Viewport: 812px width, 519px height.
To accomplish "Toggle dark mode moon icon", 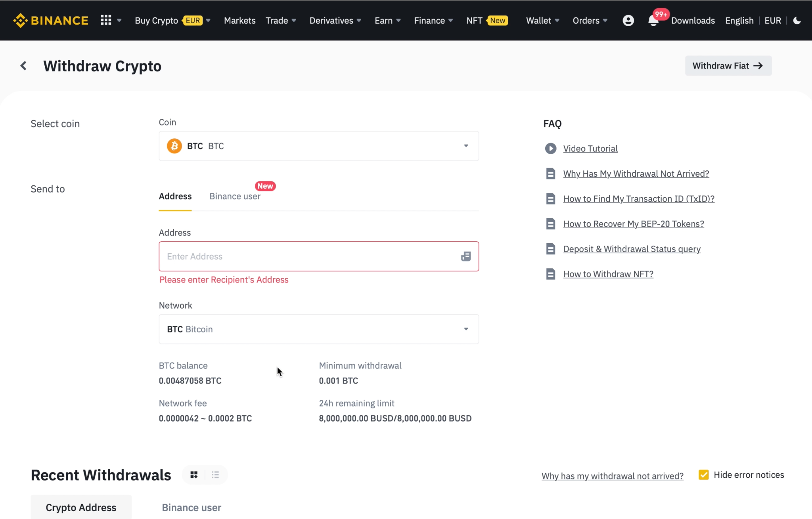I will [797, 20].
